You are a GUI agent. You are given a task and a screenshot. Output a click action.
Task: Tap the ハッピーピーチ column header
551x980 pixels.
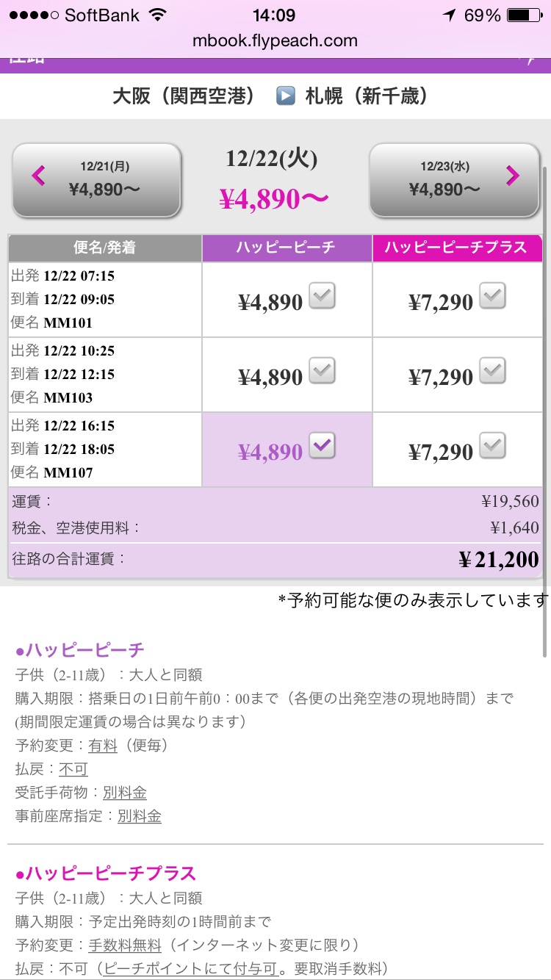point(287,248)
